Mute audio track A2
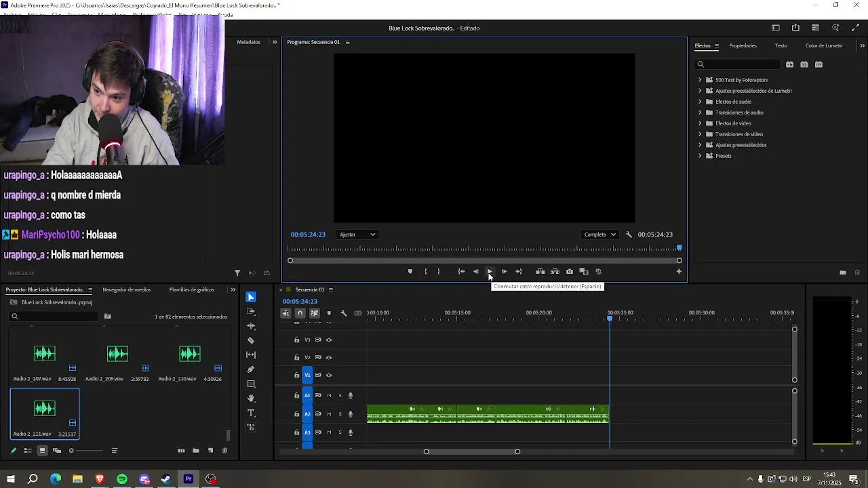Screen dimensions: 868x488 click(329, 413)
